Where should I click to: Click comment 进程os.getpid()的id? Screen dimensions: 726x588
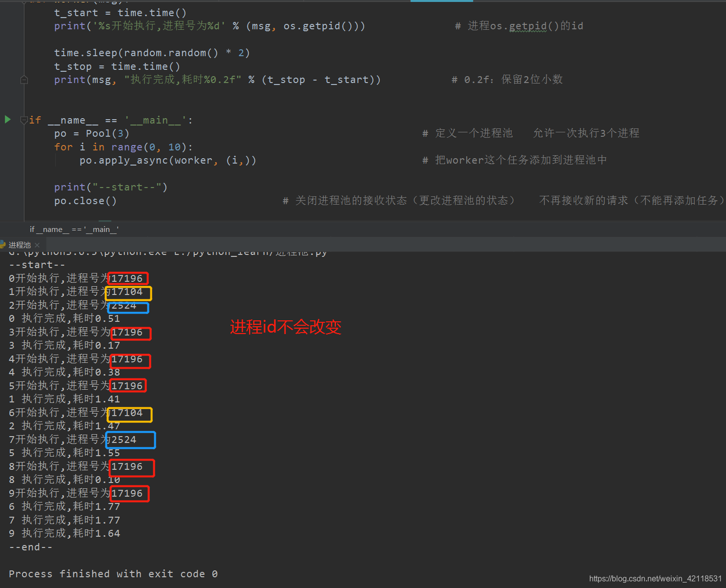coord(519,26)
